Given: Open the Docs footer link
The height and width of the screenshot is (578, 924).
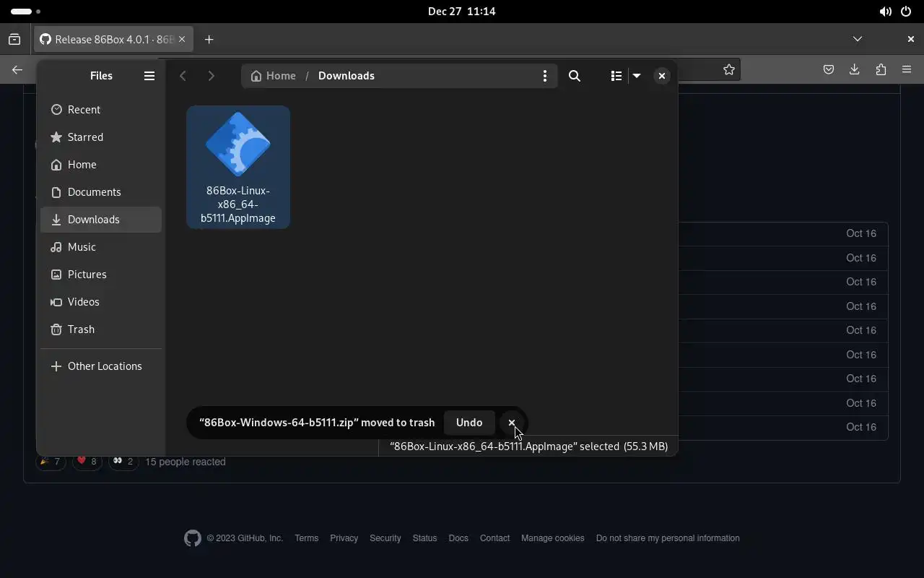Looking at the screenshot, I should [458, 538].
